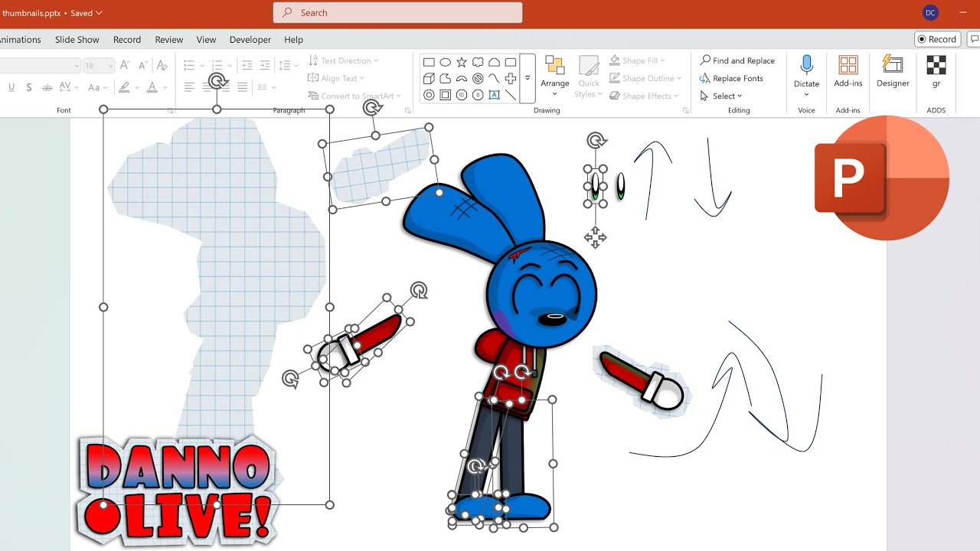Open the Select dropdown in Editing
Image resolution: width=980 pixels, height=551 pixels.
(720, 96)
